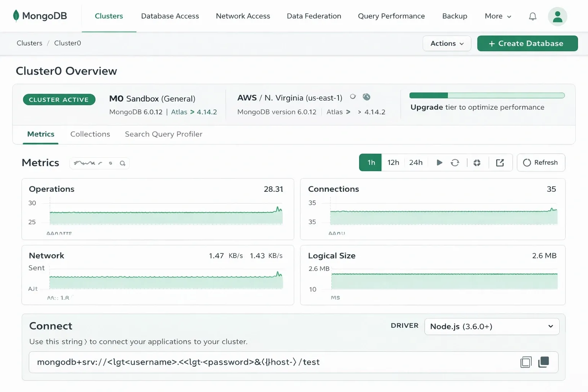Open metrics in external window
This screenshot has height=392, width=588.
pos(500,162)
